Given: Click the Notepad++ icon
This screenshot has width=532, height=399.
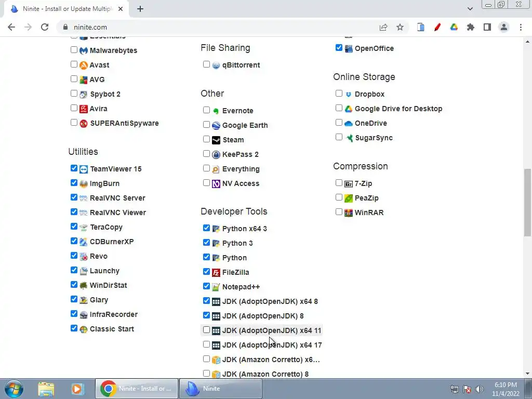Looking at the screenshot, I should pos(216,287).
